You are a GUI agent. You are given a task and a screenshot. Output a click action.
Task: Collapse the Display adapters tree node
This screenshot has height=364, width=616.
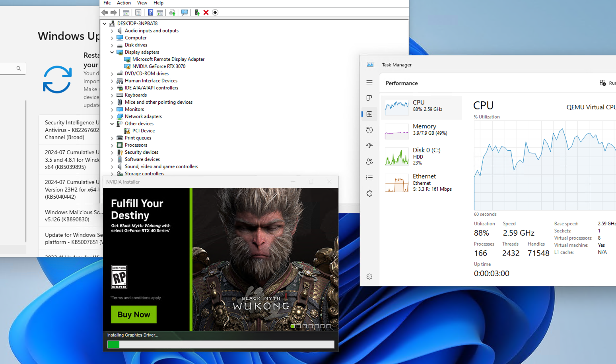coord(112,52)
